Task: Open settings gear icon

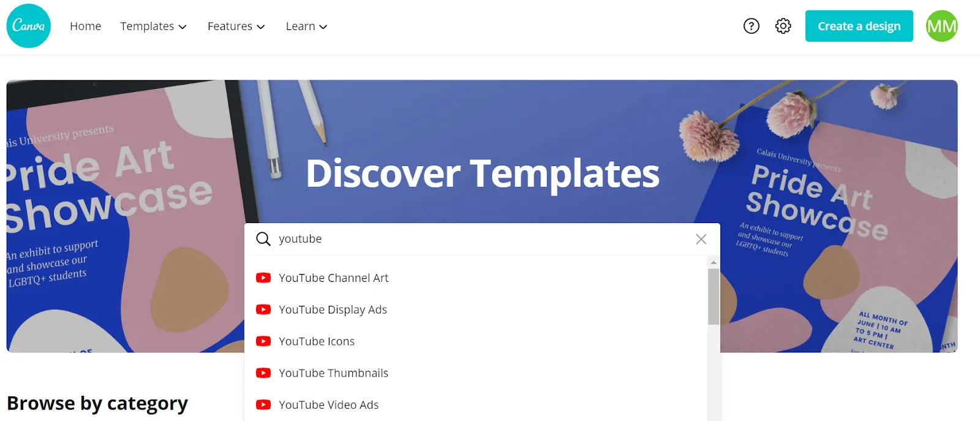Action: click(x=783, y=26)
